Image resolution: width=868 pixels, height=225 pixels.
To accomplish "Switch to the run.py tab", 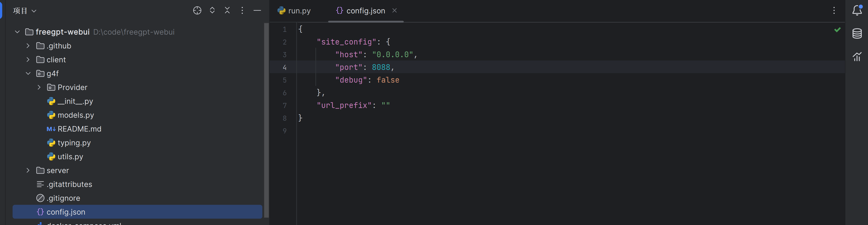I will click(x=294, y=11).
